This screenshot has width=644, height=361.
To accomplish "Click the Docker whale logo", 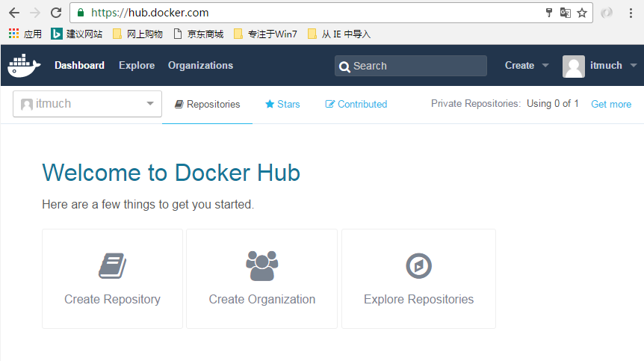I will (25, 66).
